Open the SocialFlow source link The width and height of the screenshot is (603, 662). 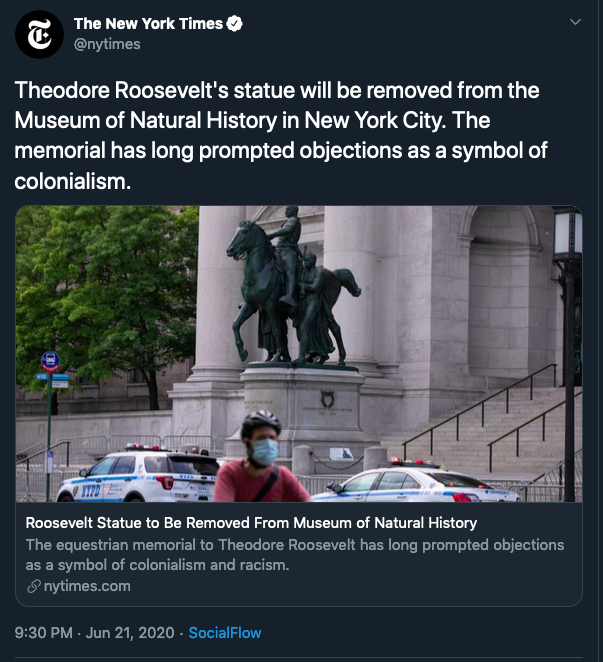tap(225, 633)
